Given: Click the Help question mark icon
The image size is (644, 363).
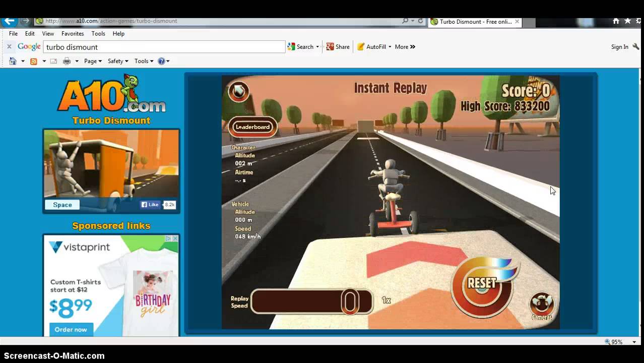Looking at the screenshot, I should (x=161, y=61).
